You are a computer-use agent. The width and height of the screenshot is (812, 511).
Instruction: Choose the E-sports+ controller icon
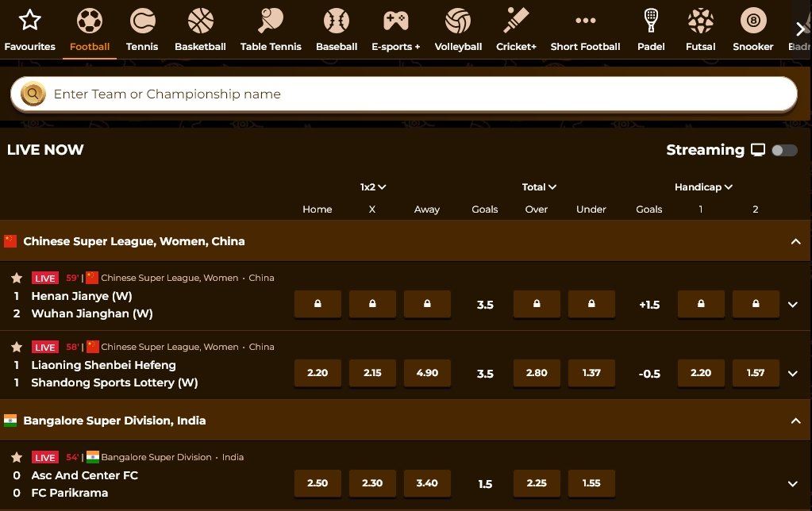[395, 21]
